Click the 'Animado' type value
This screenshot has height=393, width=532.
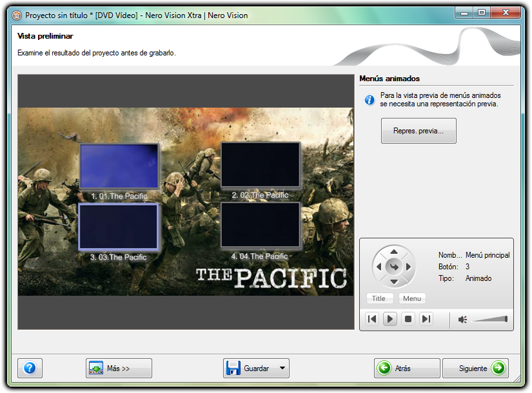[x=478, y=278]
